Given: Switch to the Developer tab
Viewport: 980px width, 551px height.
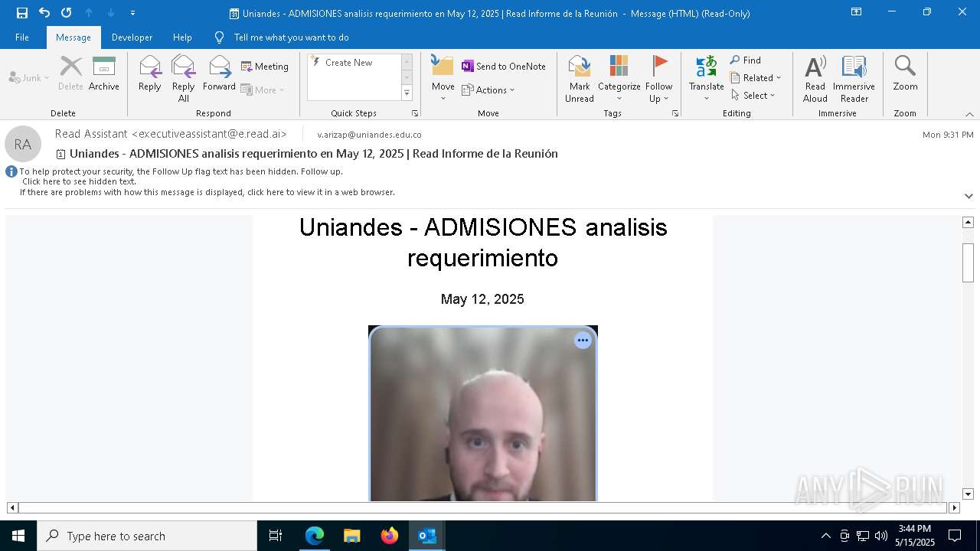Looking at the screenshot, I should click(x=132, y=37).
